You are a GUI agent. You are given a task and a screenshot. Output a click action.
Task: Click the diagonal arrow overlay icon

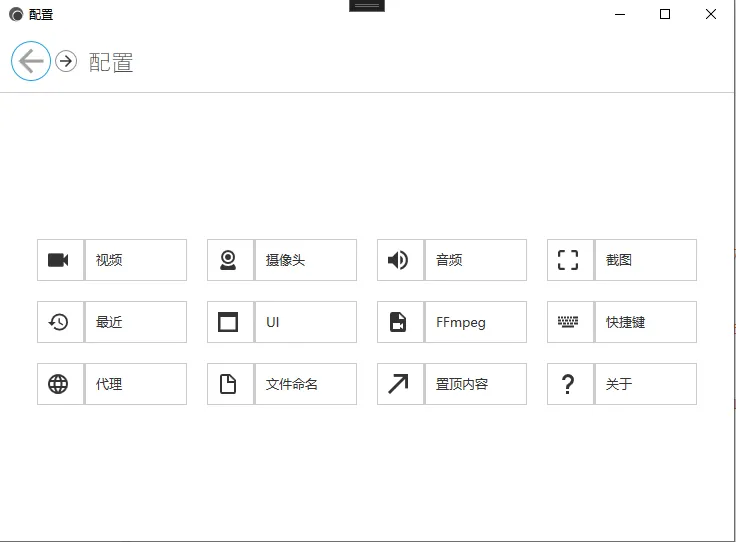tap(398, 384)
